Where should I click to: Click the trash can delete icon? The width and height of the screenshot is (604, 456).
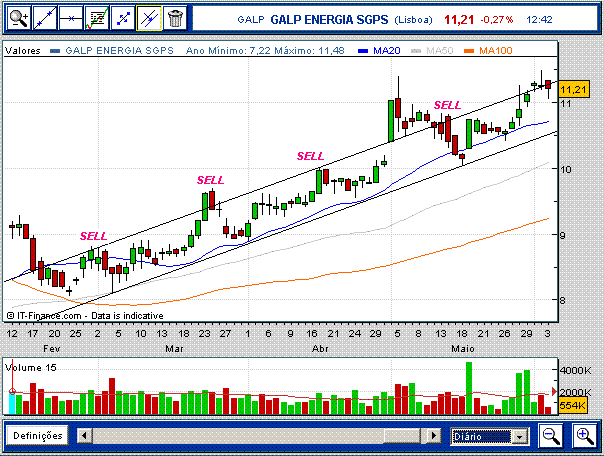point(175,18)
